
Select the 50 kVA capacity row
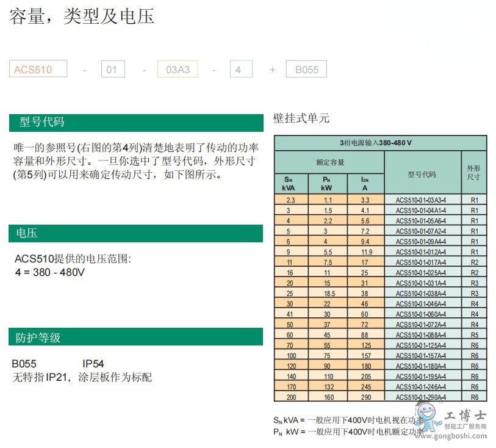(x=292, y=324)
